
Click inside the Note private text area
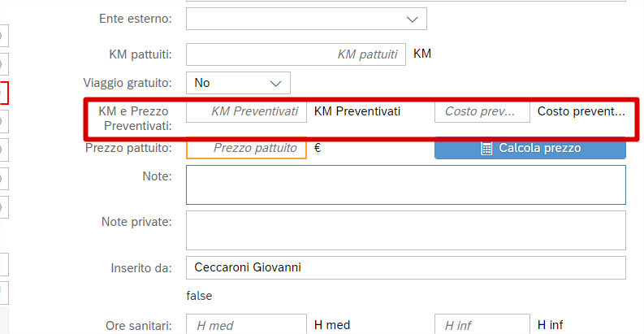tap(405, 230)
